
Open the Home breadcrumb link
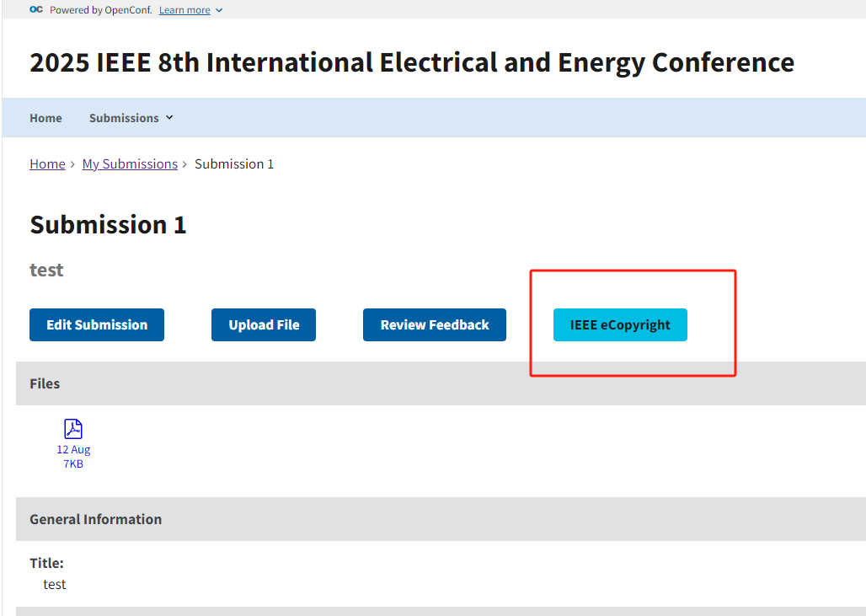pos(47,164)
